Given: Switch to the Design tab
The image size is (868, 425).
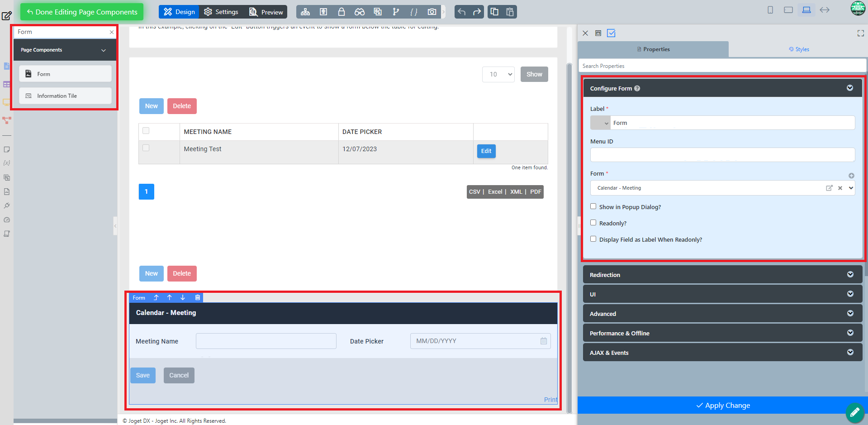Looking at the screenshot, I should (x=179, y=12).
